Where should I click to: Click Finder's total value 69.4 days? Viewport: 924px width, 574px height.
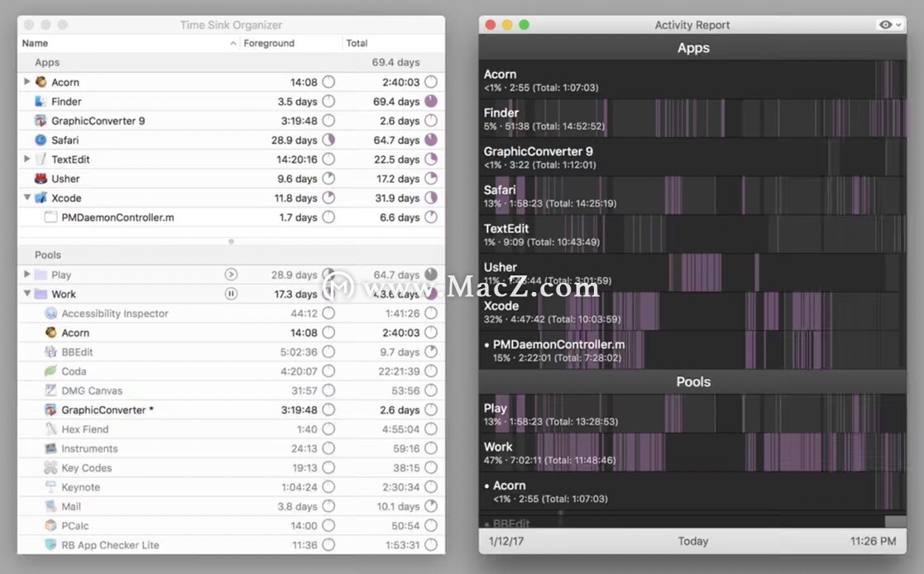[x=396, y=102]
